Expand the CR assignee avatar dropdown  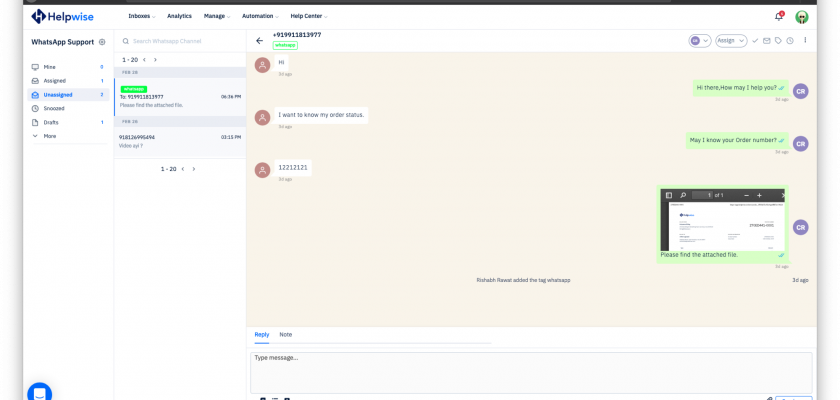click(699, 41)
